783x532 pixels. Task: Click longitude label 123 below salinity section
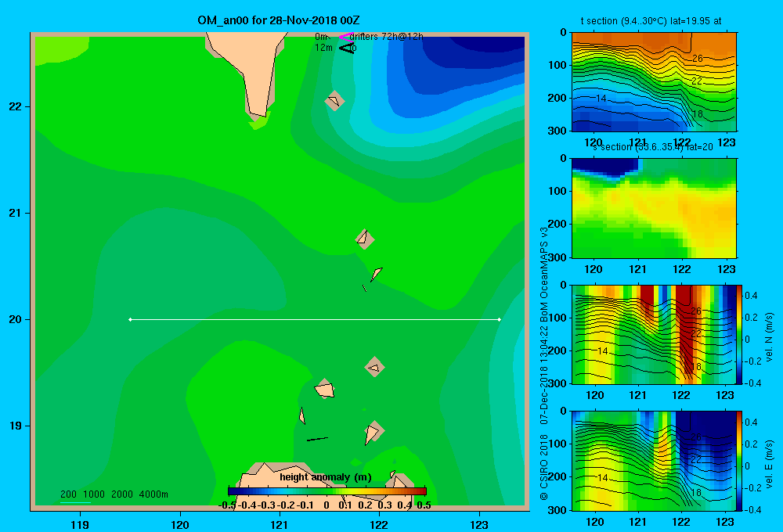tap(726, 269)
